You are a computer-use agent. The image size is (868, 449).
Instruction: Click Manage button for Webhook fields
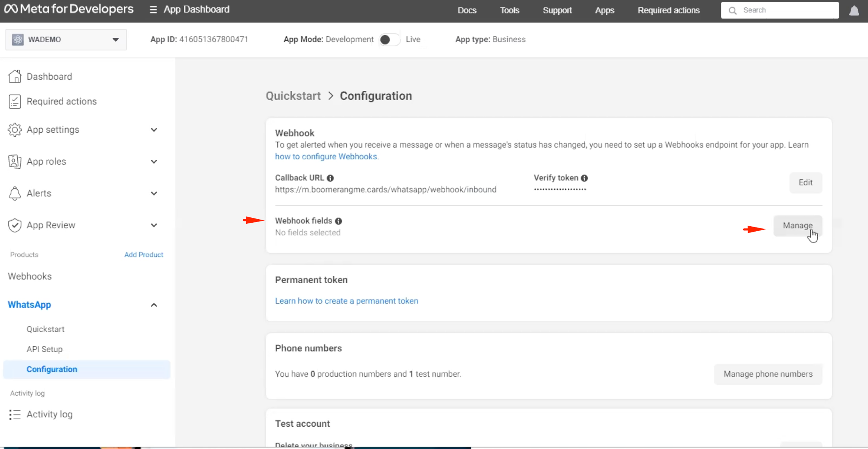[x=797, y=226]
